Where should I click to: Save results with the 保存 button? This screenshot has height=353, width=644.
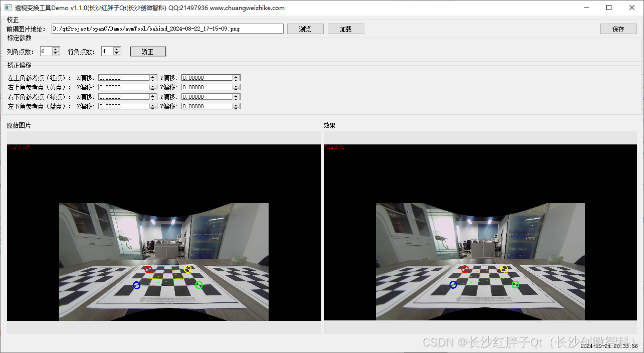618,29
